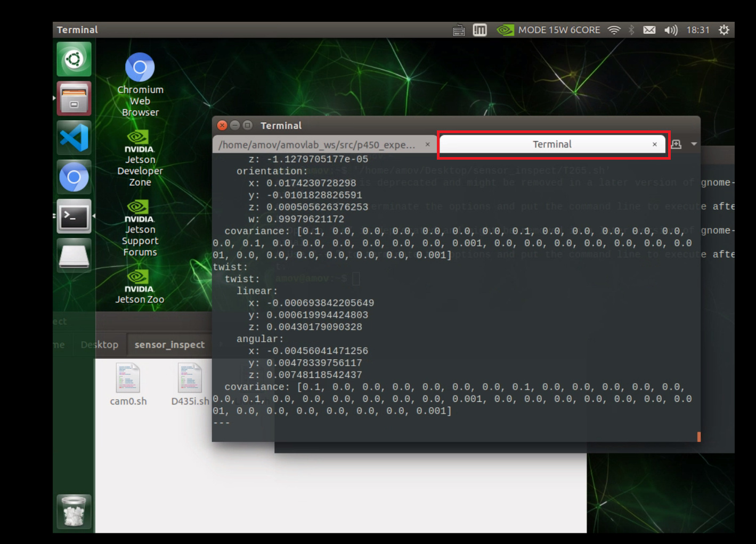756x544 pixels.
Task: Select the D435i.sh file in Files window
Action: click(190, 384)
